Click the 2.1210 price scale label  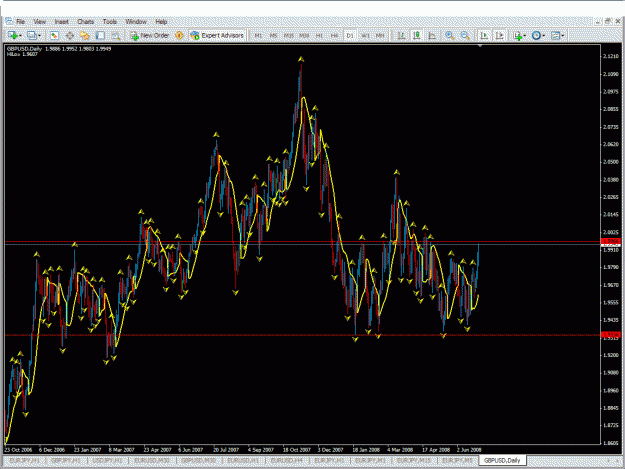(x=611, y=56)
